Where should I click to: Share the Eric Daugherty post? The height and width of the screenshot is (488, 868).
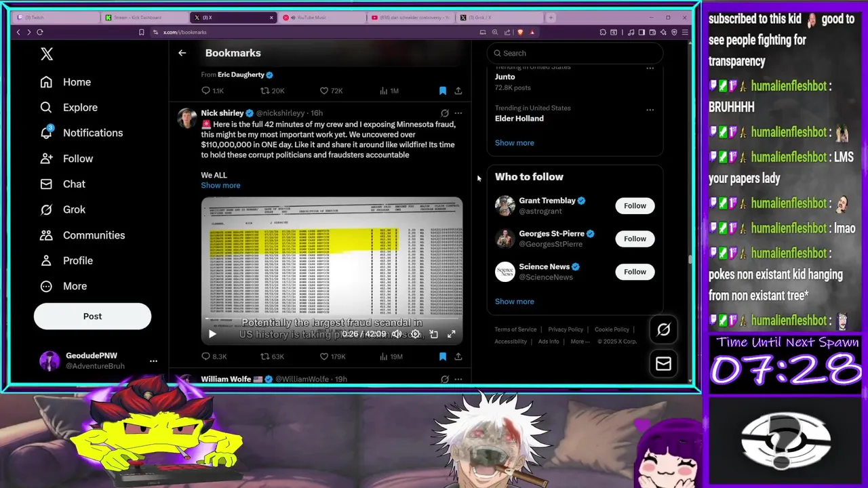click(x=458, y=91)
